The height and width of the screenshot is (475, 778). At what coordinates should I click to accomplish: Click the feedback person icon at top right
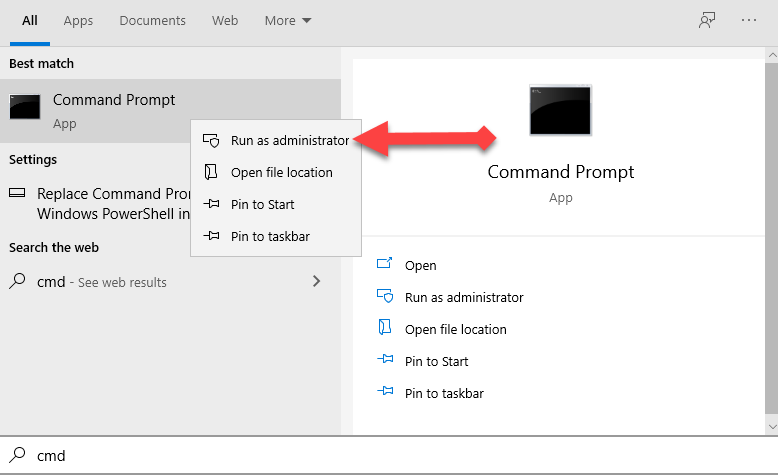pos(707,20)
